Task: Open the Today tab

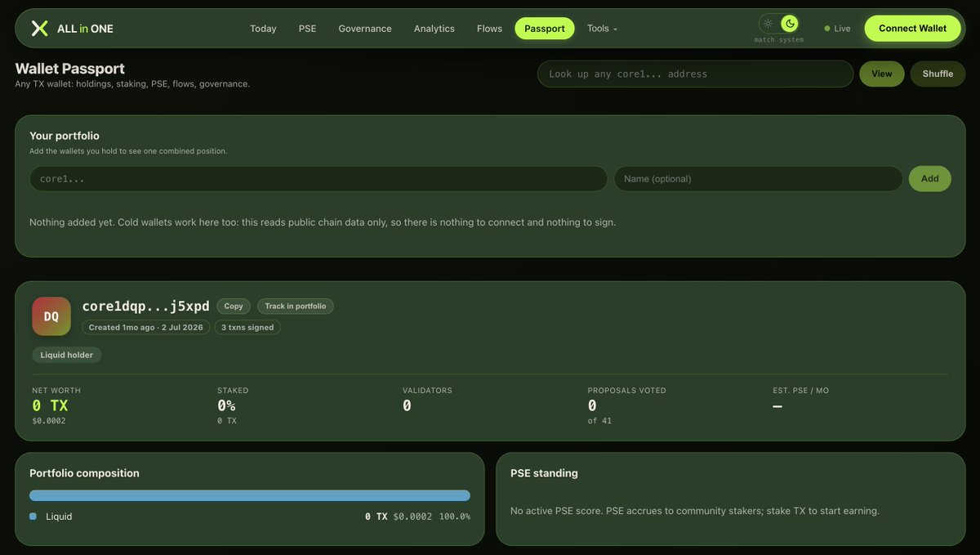Action: [263, 29]
